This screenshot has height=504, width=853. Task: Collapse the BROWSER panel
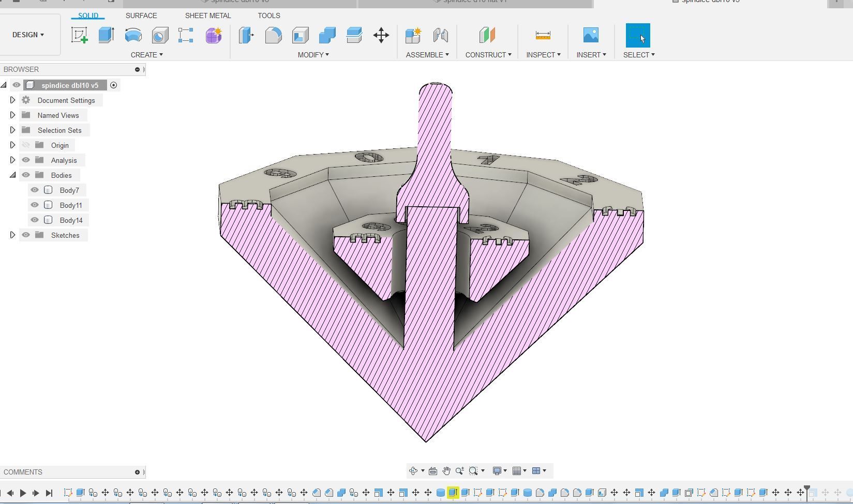tap(137, 69)
